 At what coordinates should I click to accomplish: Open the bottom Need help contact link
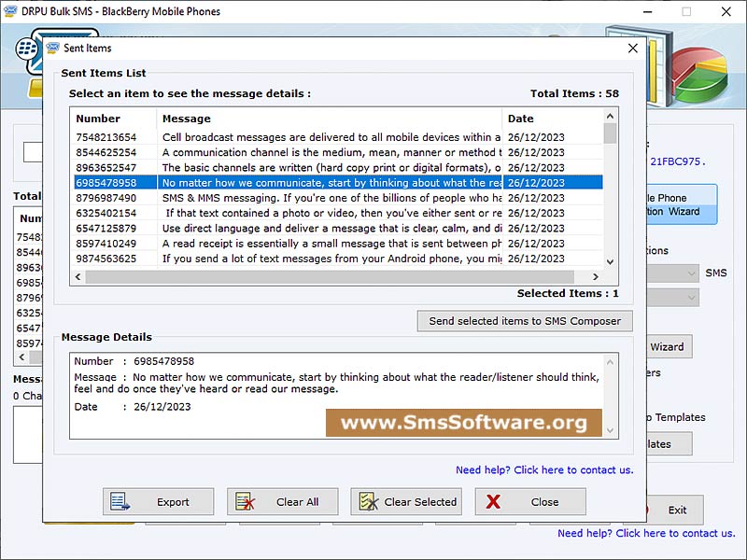point(674,533)
